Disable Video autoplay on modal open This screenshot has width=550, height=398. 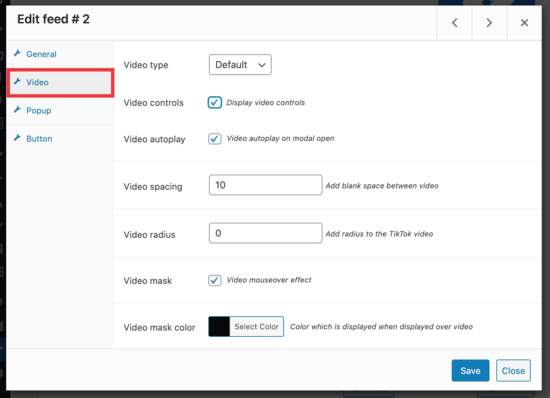point(215,139)
